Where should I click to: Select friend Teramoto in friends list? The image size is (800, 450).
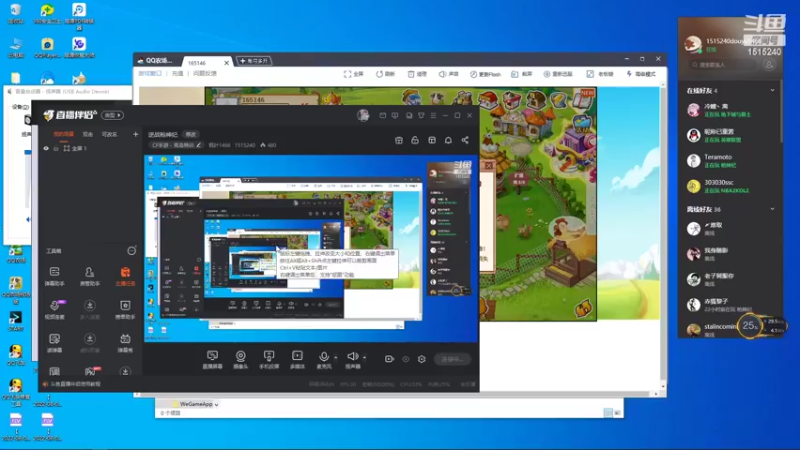click(730, 161)
